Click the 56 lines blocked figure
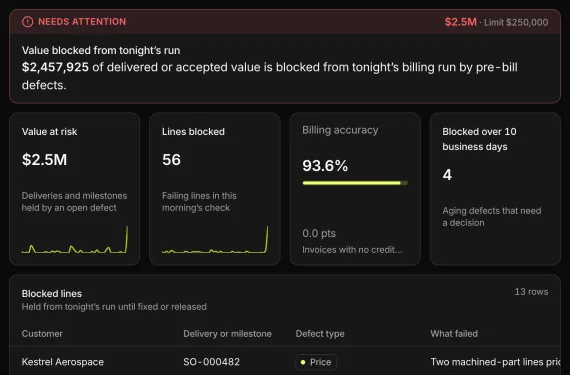The image size is (570, 375). 171,160
